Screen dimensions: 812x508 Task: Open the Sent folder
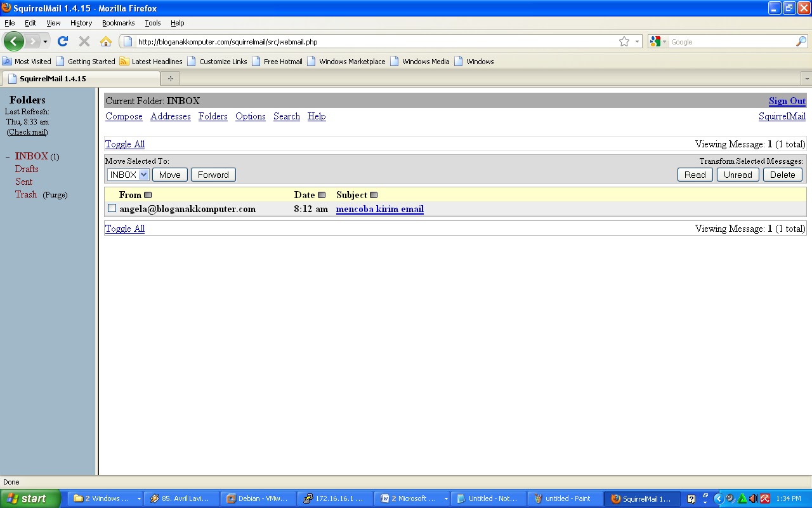click(x=23, y=182)
